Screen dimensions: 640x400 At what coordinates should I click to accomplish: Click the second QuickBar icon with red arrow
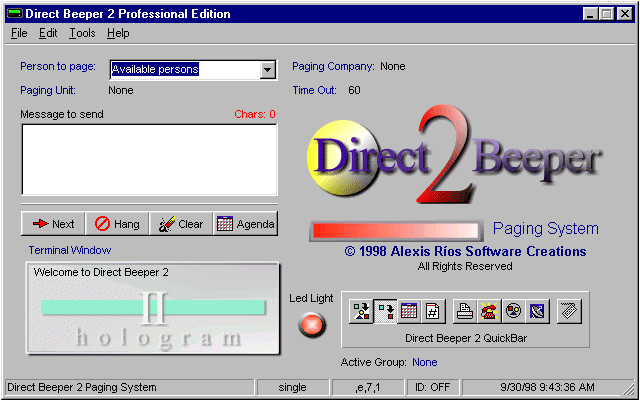[x=385, y=311]
